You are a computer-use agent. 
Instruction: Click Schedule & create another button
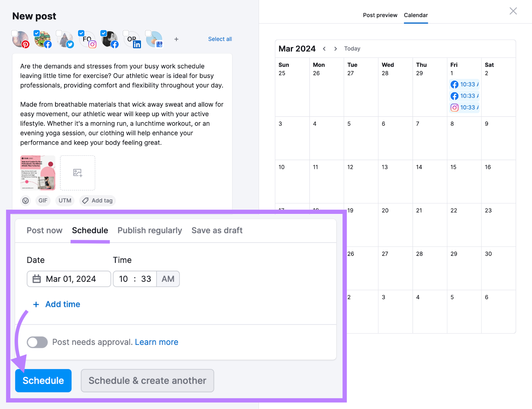click(147, 380)
